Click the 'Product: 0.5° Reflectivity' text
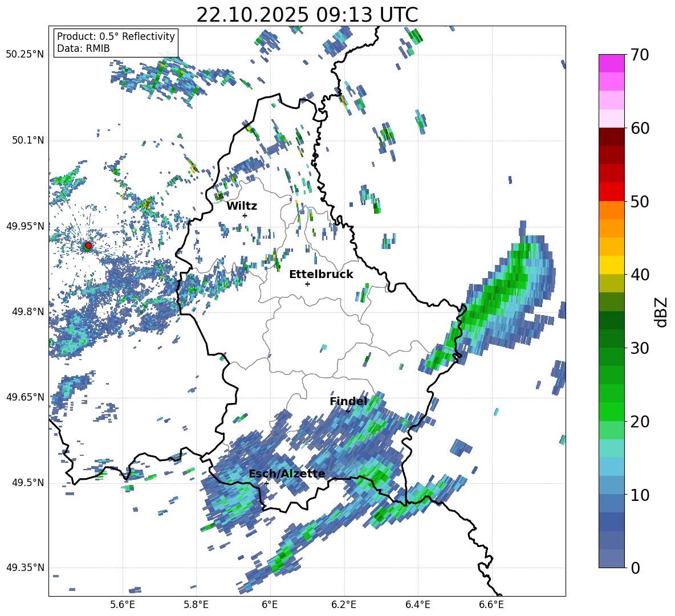 click(116, 36)
